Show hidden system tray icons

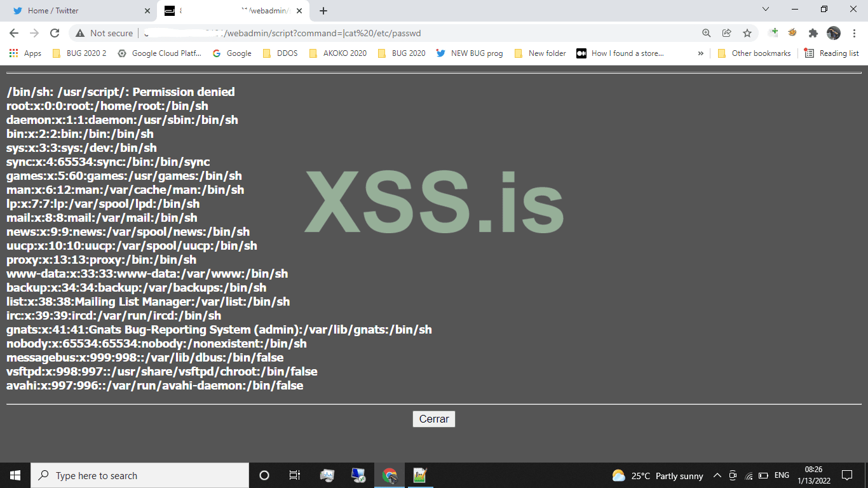click(x=717, y=475)
